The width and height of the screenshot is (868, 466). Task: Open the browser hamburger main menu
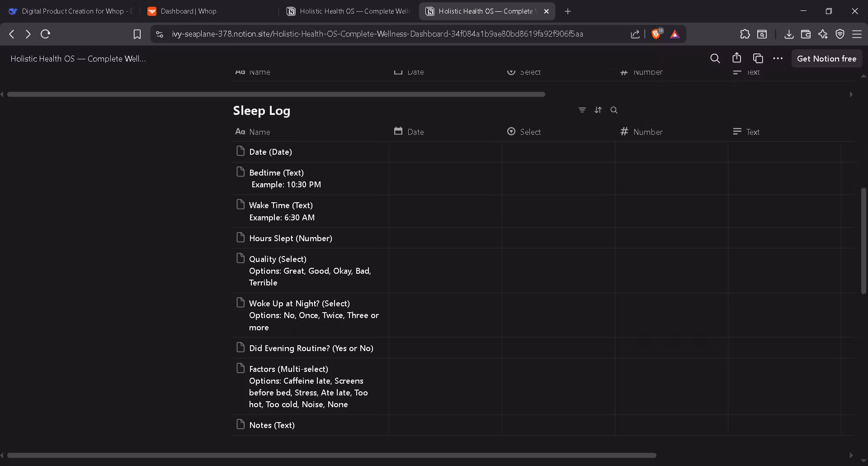click(857, 34)
